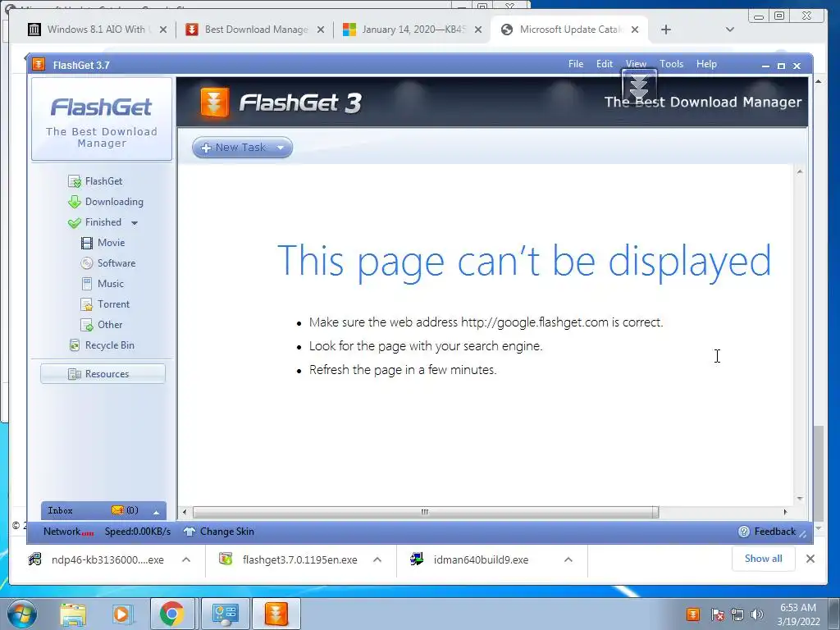Click Show all downloads button
Screen dimensions: 840x630
point(764,559)
